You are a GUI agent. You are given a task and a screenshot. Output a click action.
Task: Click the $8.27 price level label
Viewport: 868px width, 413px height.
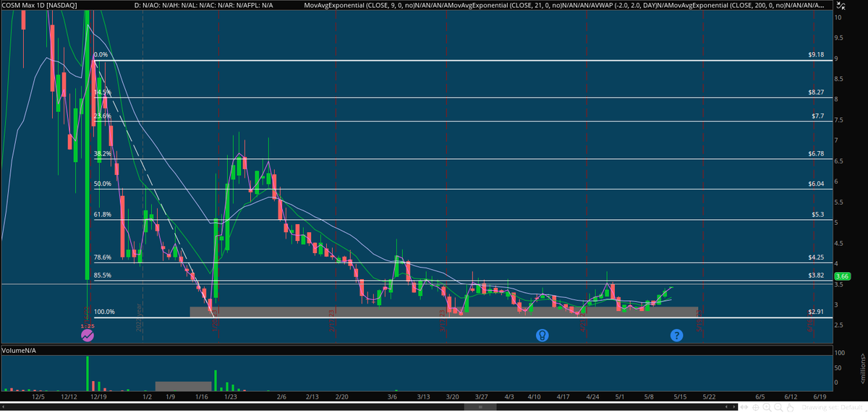[x=816, y=92]
